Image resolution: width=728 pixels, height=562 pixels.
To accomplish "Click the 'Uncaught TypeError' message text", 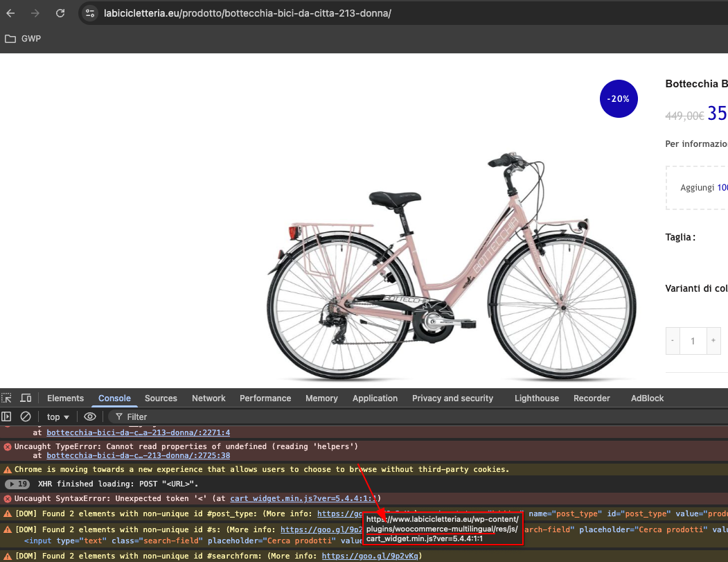I will coord(186,446).
